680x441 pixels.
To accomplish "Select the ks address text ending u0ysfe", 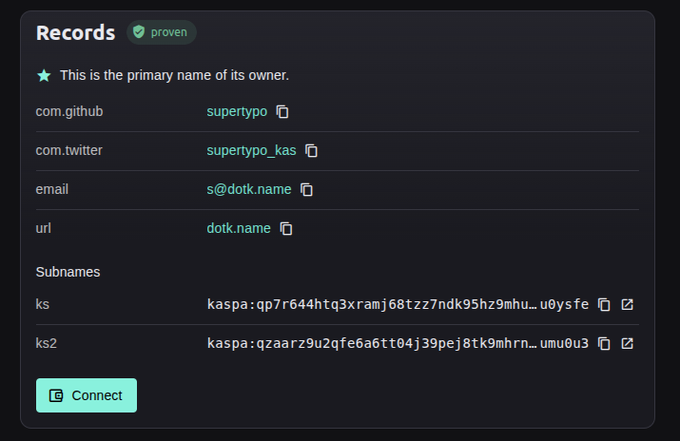I will coord(398,304).
